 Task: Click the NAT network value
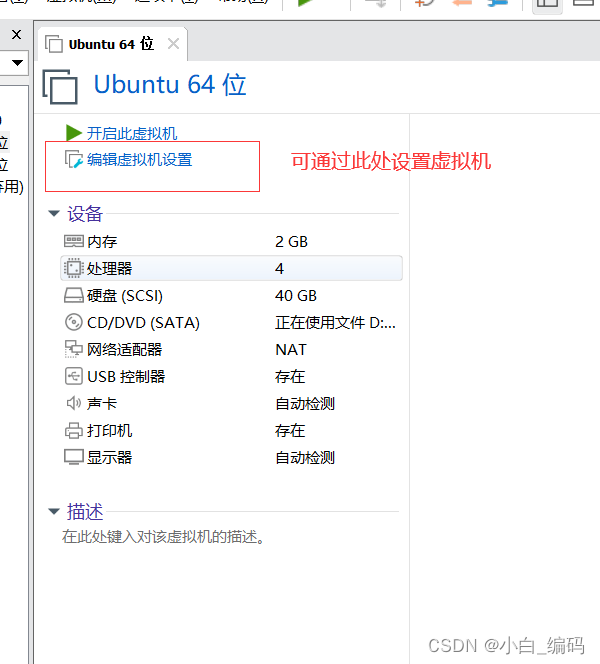[x=291, y=350]
